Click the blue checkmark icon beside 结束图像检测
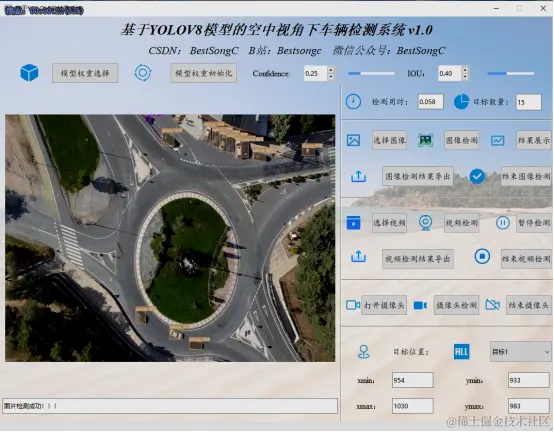Image resolution: width=554 pixels, height=432 pixels. (477, 176)
